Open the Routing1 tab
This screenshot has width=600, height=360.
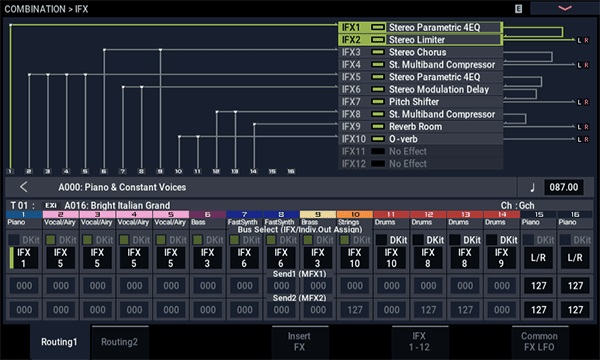(x=59, y=342)
